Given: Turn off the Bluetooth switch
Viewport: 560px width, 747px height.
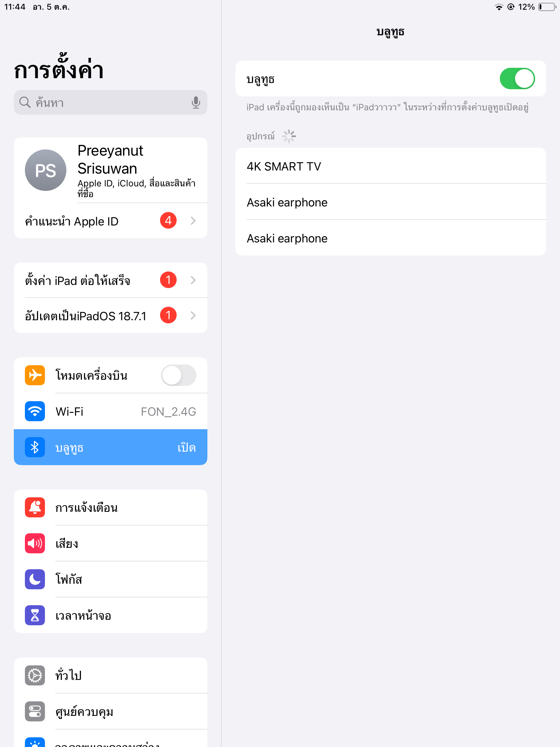Looking at the screenshot, I should (x=517, y=79).
